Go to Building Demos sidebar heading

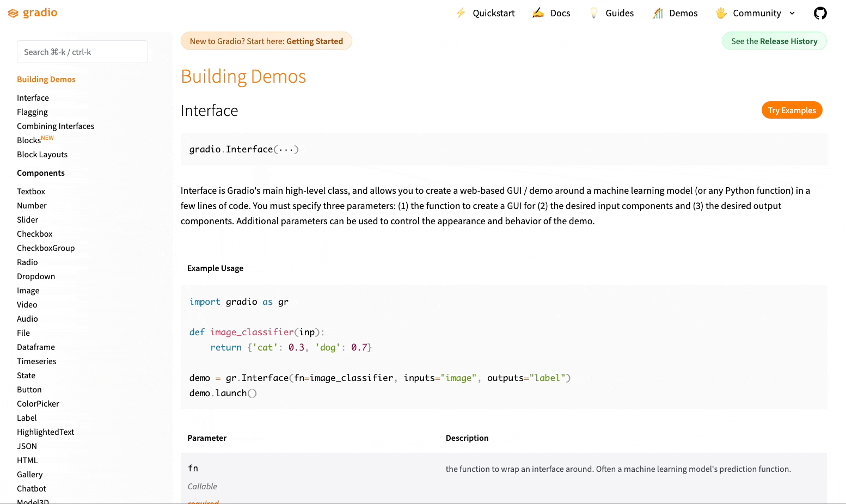pyautogui.click(x=46, y=79)
